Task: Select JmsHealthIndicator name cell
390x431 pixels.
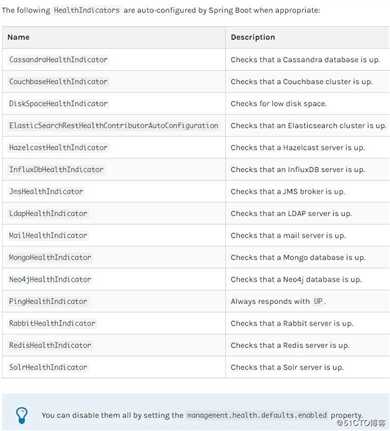Action: 46,192
